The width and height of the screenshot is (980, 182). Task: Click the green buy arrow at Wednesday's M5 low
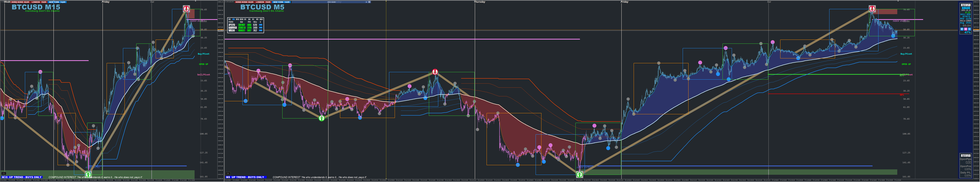(x=321, y=118)
